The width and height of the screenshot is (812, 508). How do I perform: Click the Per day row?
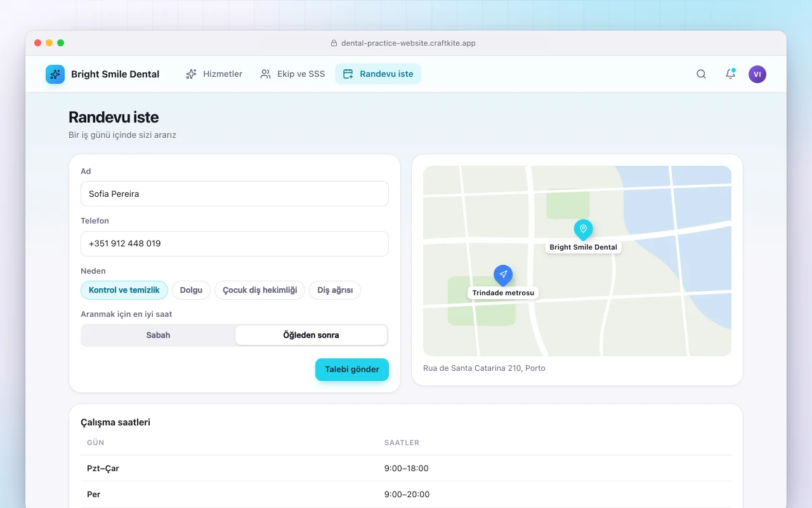point(406,495)
